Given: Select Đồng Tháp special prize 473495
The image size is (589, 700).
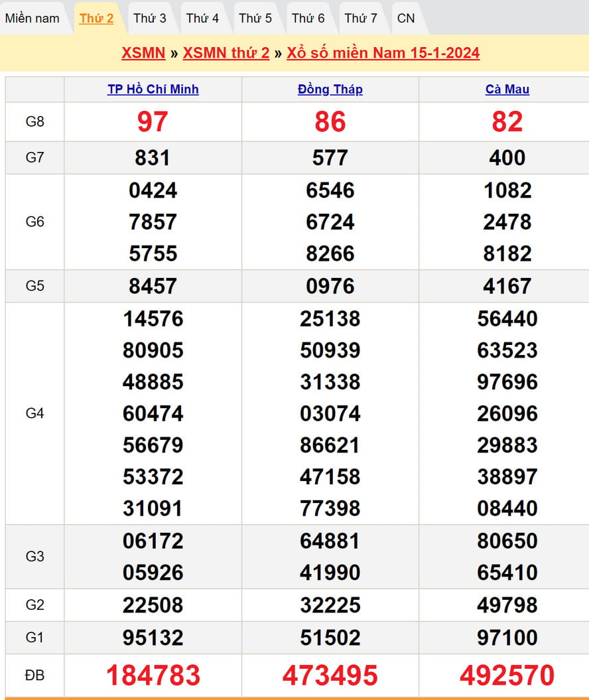Looking at the screenshot, I should (330, 675).
